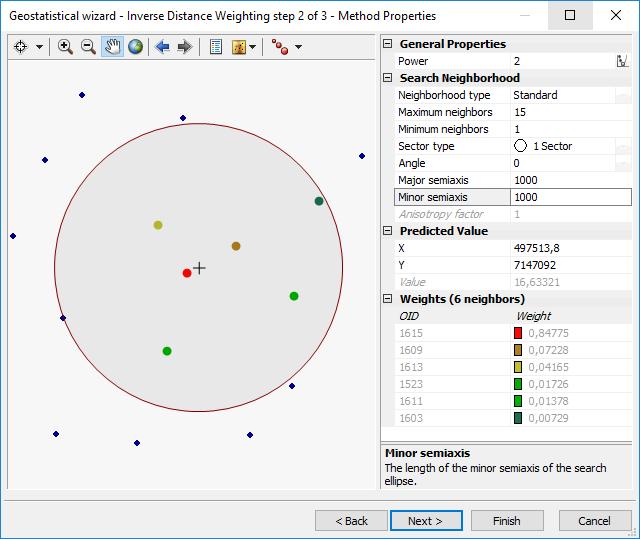This screenshot has width=640, height=539.
Task: Select the Zoom In magnifier tool
Action: coord(65,47)
